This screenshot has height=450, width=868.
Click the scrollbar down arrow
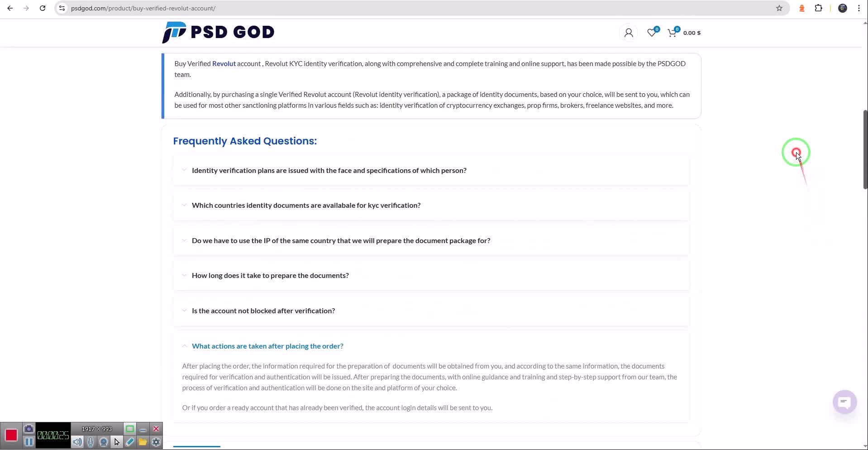(865, 446)
